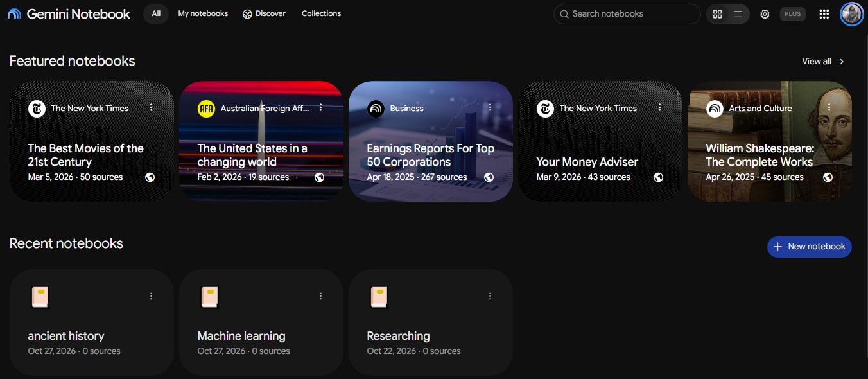The image size is (868, 379).
Task: Click public globe icon on Money Adviser
Action: (x=659, y=177)
